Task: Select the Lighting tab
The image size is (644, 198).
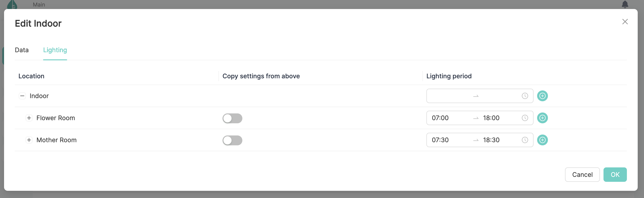Action: tap(55, 50)
